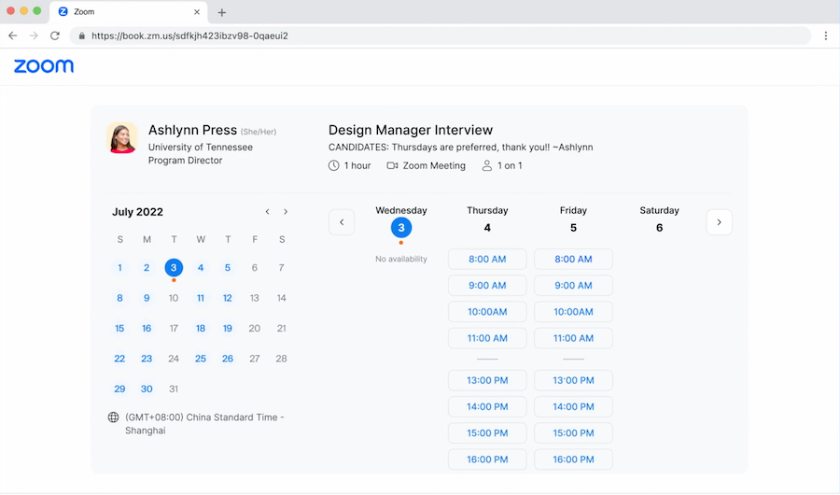Screen dimensions: 840x495
Task: Go back using browser back arrow
Action: (x=13, y=36)
